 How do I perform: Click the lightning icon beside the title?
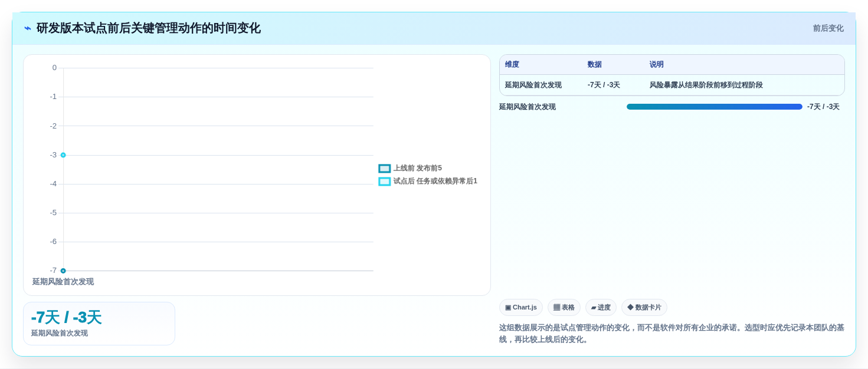pos(28,28)
